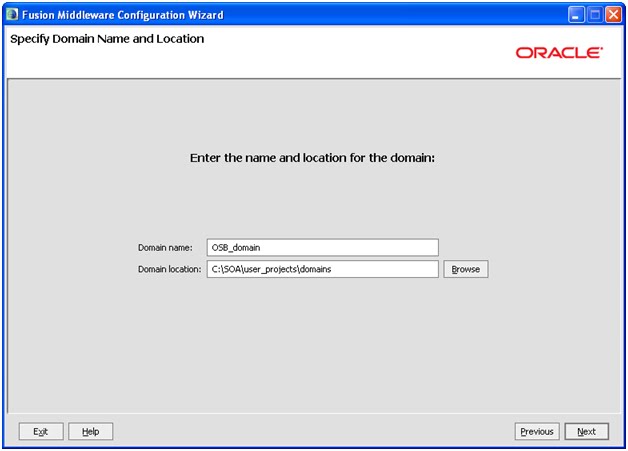Click the "Domain location:" label
The image size is (628, 451).
pos(169,269)
